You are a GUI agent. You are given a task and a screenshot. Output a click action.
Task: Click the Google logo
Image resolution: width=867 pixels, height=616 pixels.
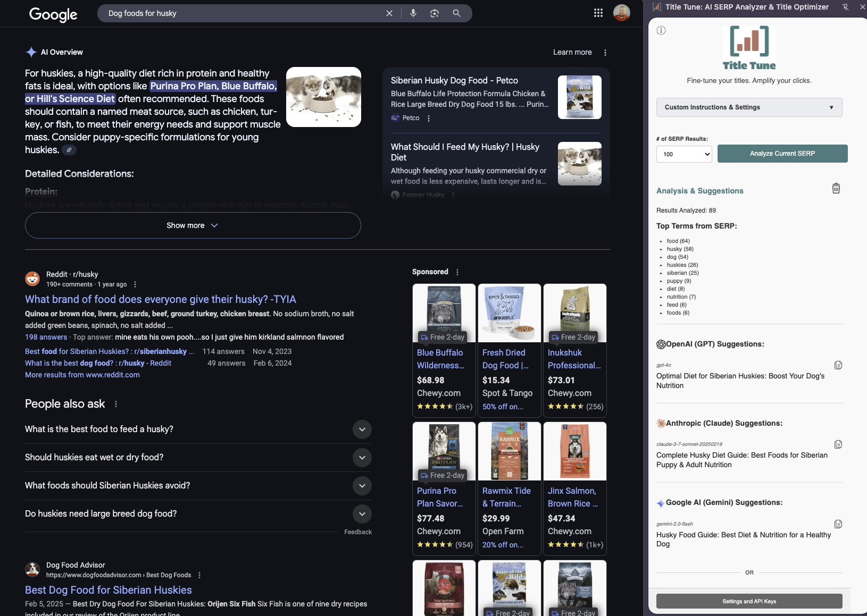(x=53, y=14)
